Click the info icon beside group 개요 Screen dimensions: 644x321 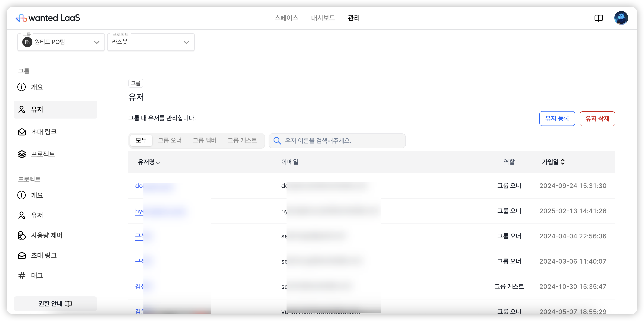(x=22, y=87)
